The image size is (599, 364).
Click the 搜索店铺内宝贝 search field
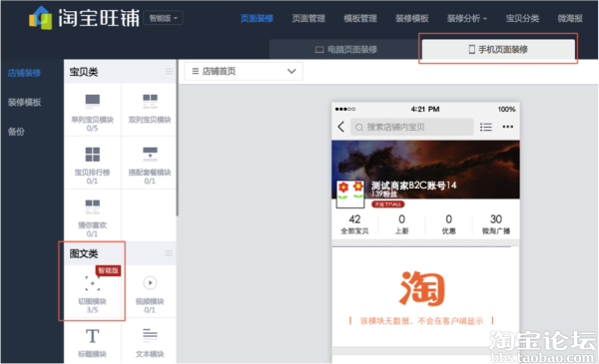click(411, 127)
